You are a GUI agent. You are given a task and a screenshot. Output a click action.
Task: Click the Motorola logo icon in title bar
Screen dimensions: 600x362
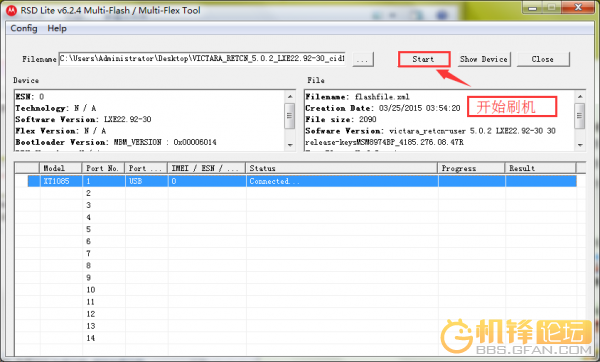pos(11,11)
